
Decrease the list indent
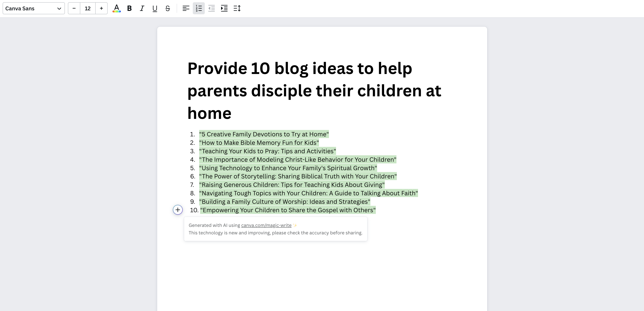(x=212, y=8)
